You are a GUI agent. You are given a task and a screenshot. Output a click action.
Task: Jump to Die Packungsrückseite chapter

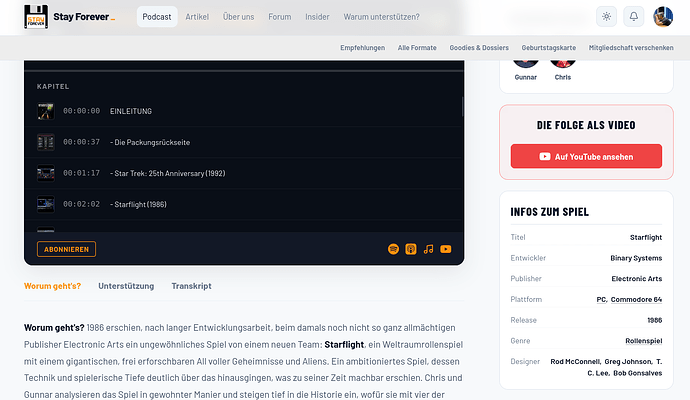tap(243, 142)
